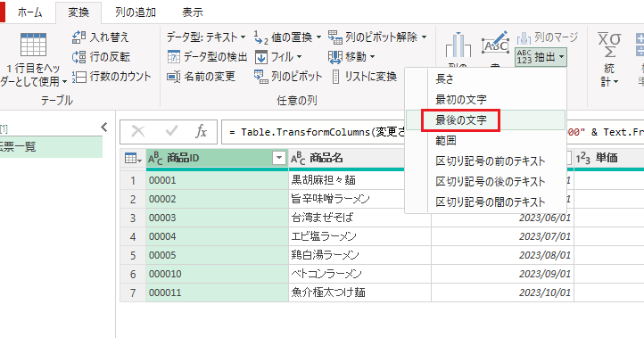This screenshot has width=644, height=338.
Task: Click inside the formula bar text field
Action: point(314,132)
